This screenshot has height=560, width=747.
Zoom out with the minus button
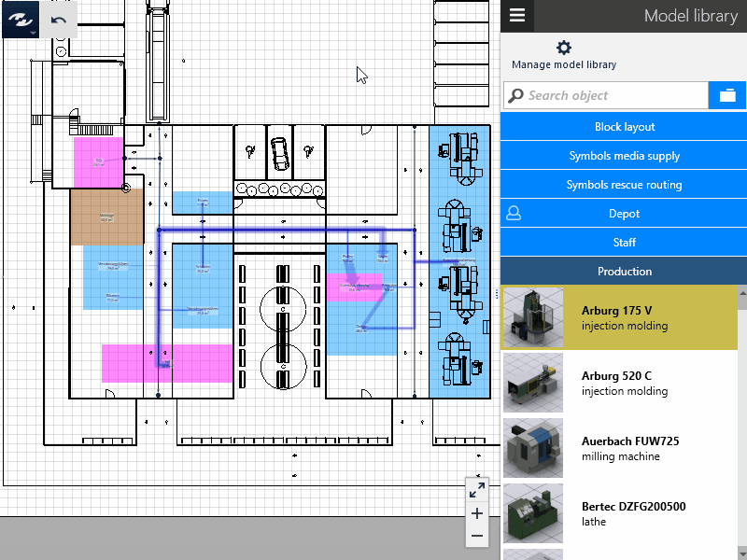point(477,536)
